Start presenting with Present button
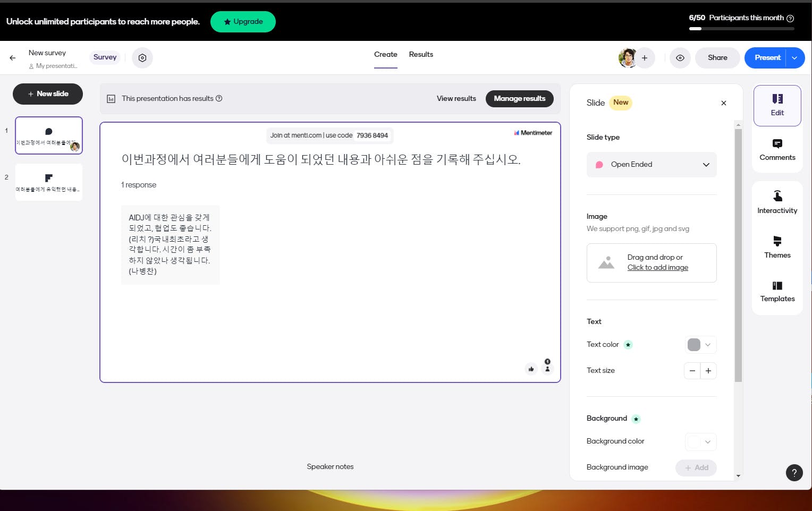812x511 pixels. click(767, 58)
